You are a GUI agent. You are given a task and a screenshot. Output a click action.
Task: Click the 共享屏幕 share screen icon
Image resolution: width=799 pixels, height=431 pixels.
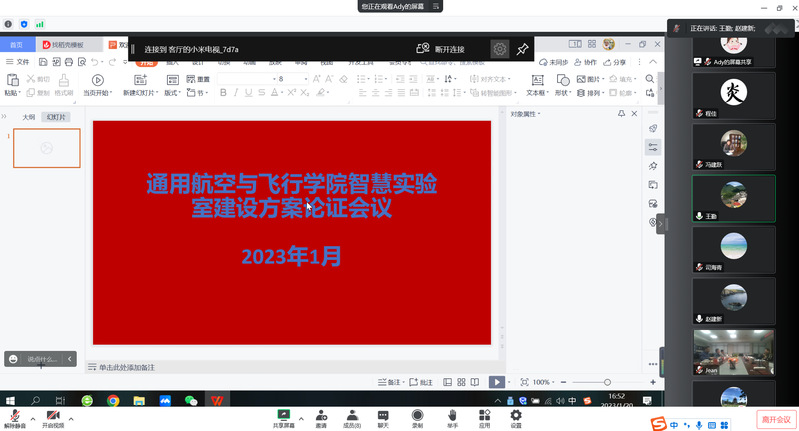284,416
